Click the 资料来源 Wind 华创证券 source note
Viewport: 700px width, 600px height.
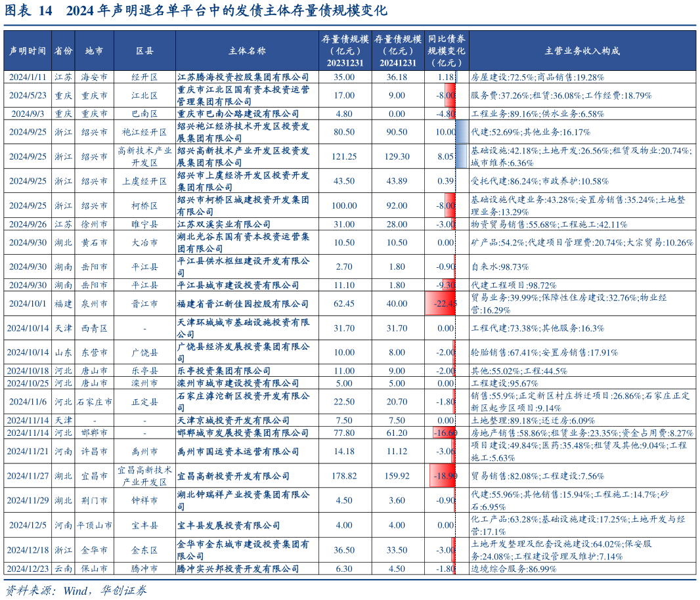click(76, 590)
